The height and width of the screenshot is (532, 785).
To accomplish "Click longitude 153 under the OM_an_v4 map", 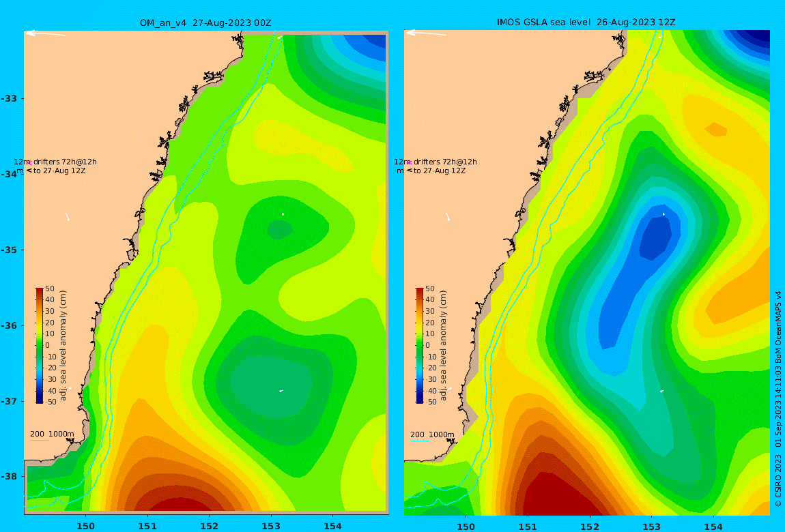I will coord(272,526).
